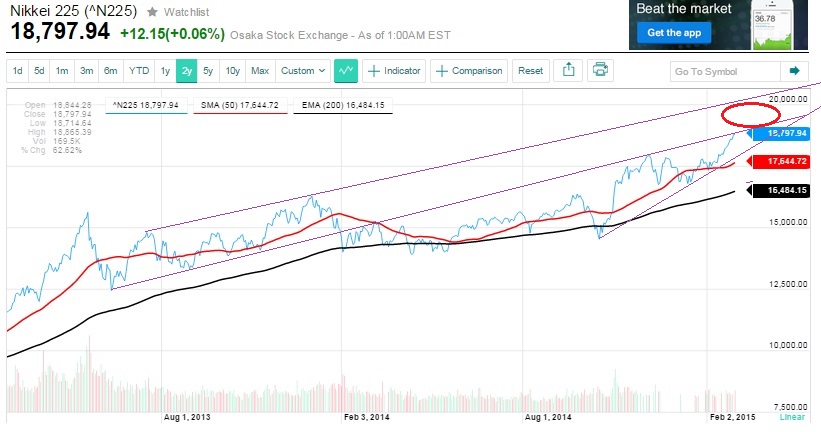This screenshot has height=432, width=821.
Task: Click the share chart icon
Action: 569,71
